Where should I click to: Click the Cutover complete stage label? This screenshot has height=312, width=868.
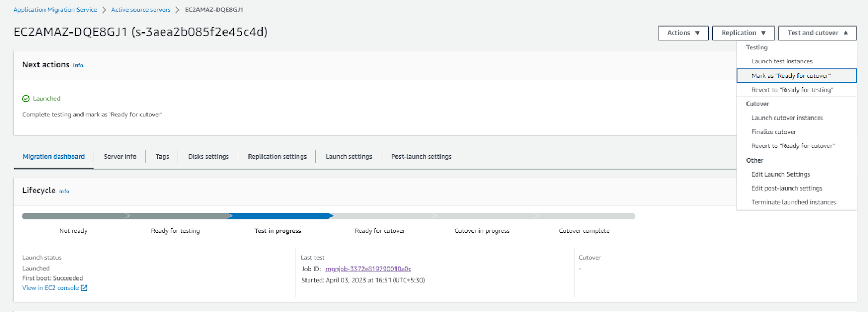click(584, 231)
